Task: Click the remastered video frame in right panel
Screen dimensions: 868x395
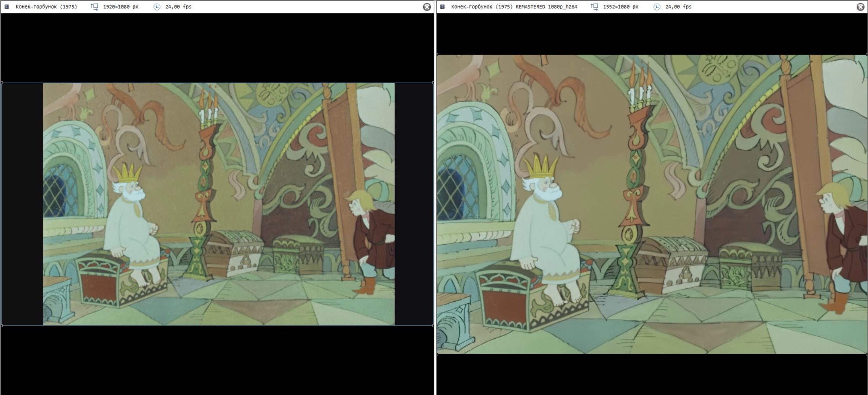Action: [652, 204]
